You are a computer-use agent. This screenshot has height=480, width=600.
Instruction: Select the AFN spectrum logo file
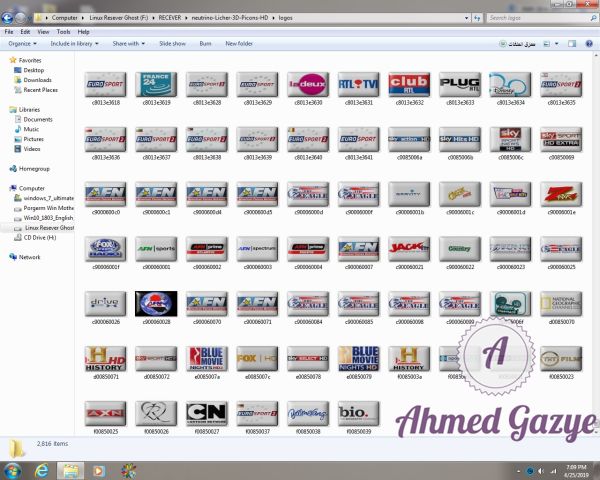pyautogui.click(x=257, y=249)
